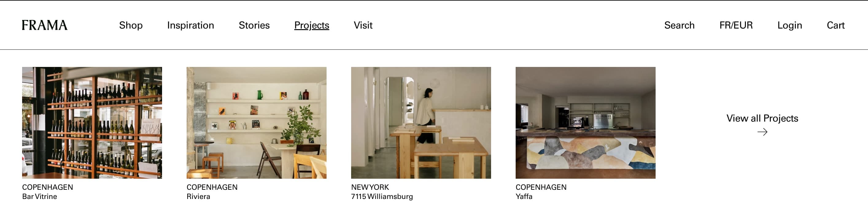Open the 7115 Williamsburg photo

[x=421, y=123]
